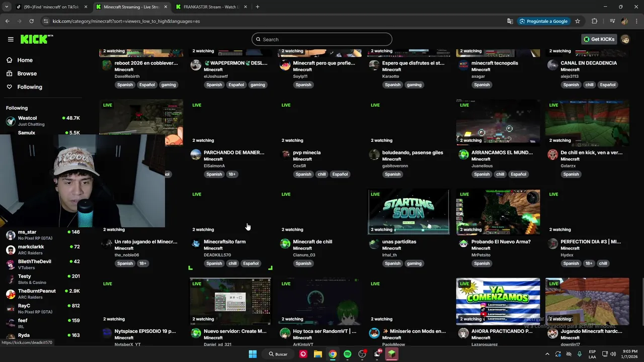Viewport: 644px width, 362px height.
Task: Click ElSaimonA channel avatar
Action: [x=196, y=155]
